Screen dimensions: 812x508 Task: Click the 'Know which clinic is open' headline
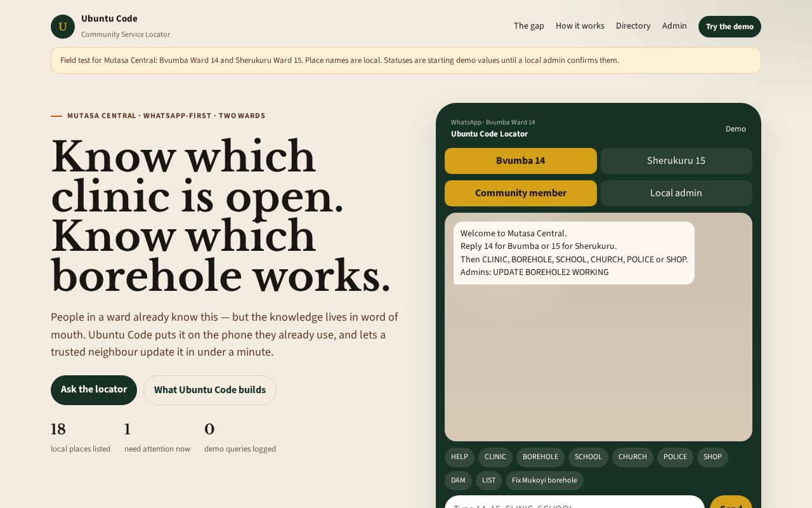tap(220, 217)
